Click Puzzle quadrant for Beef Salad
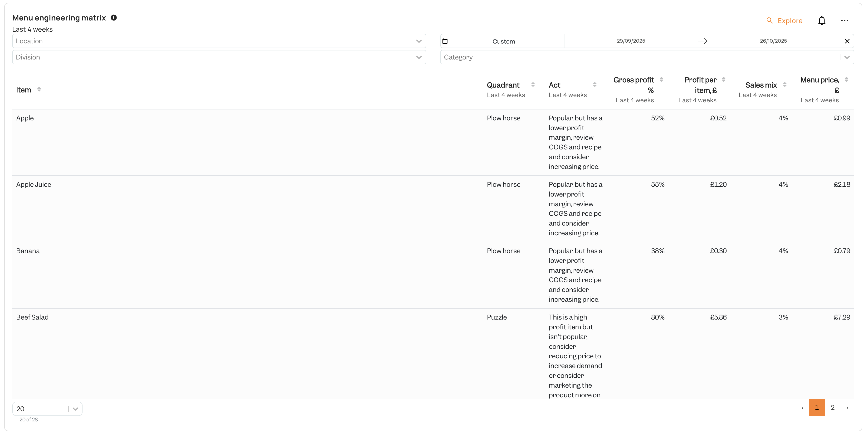 pos(497,317)
